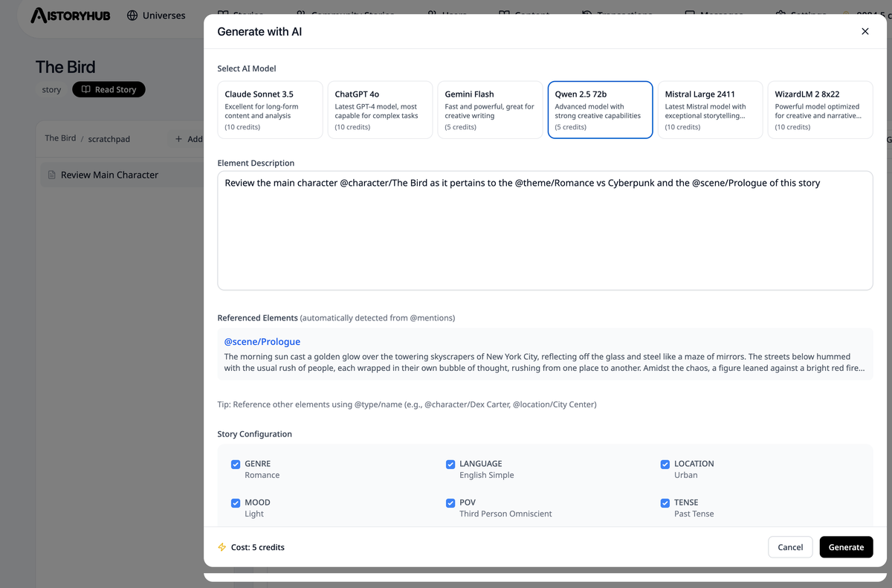The width and height of the screenshot is (892, 588).
Task: Click the Generate button
Action: click(x=846, y=547)
